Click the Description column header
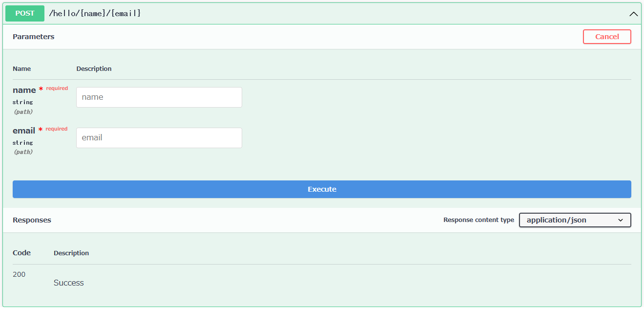The height and width of the screenshot is (310, 644). click(x=94, y=68)
